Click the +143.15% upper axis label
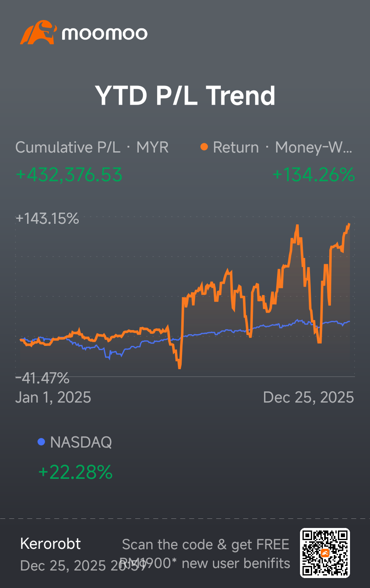370x588 pixels. pos(47,218)
